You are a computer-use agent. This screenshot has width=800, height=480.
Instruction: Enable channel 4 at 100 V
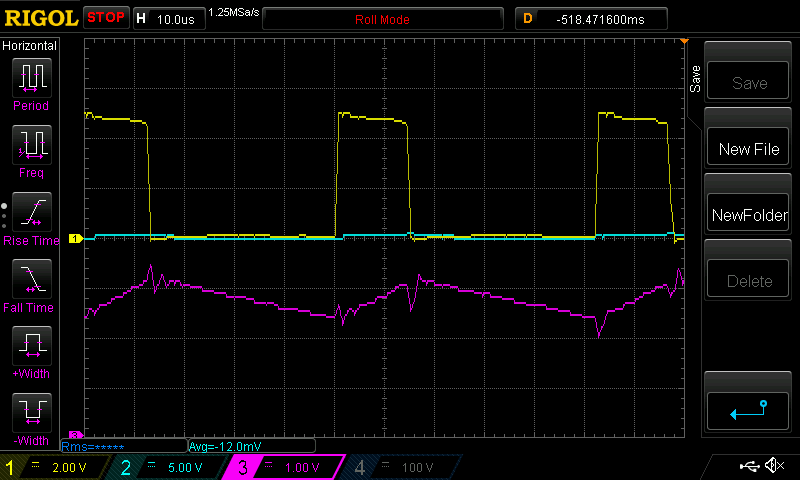point(398,467)
